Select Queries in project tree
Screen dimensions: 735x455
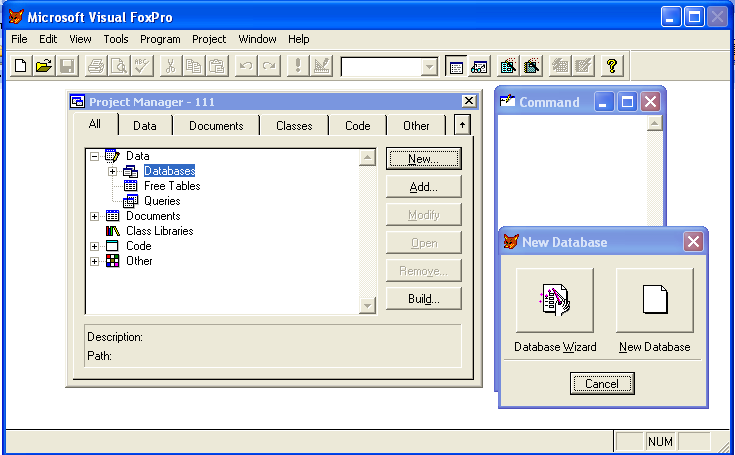tap(162, 201)
